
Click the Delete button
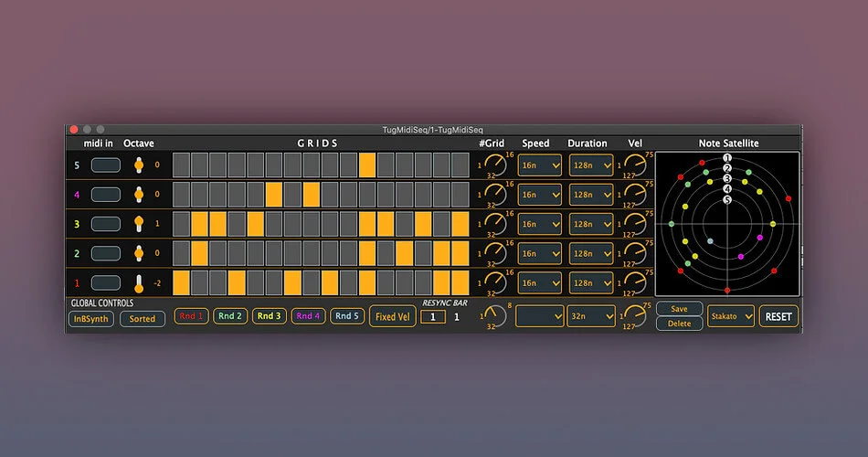click(x=679, y=324)
